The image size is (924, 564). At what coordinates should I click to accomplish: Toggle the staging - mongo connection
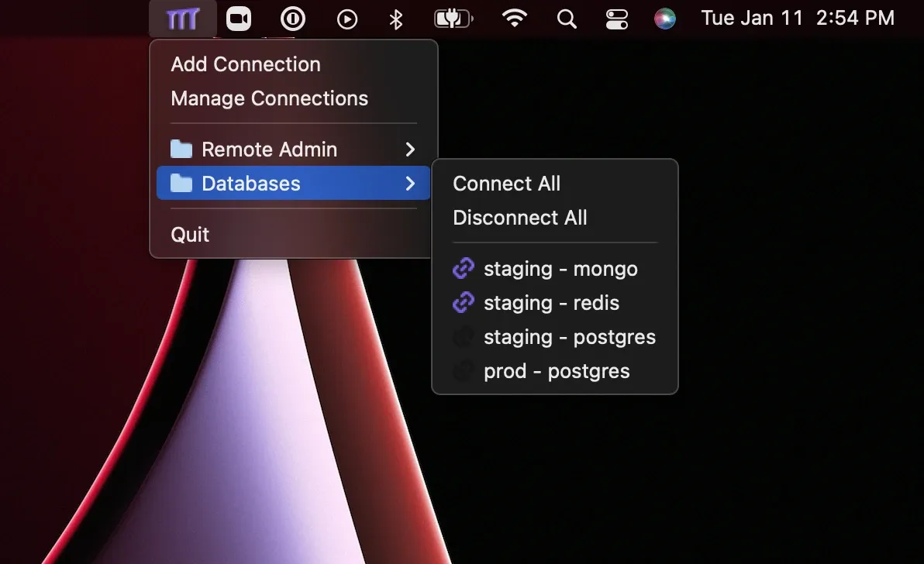554,269
